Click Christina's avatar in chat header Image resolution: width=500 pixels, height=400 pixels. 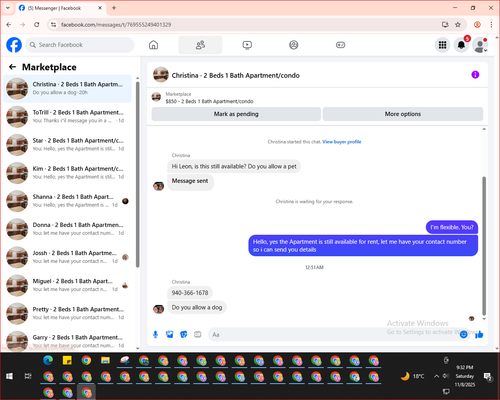[x=161, y=75]
